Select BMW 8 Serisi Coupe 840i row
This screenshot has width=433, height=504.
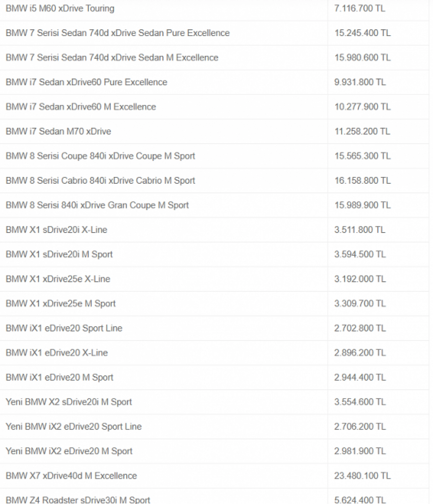click(x=214, y=156)
